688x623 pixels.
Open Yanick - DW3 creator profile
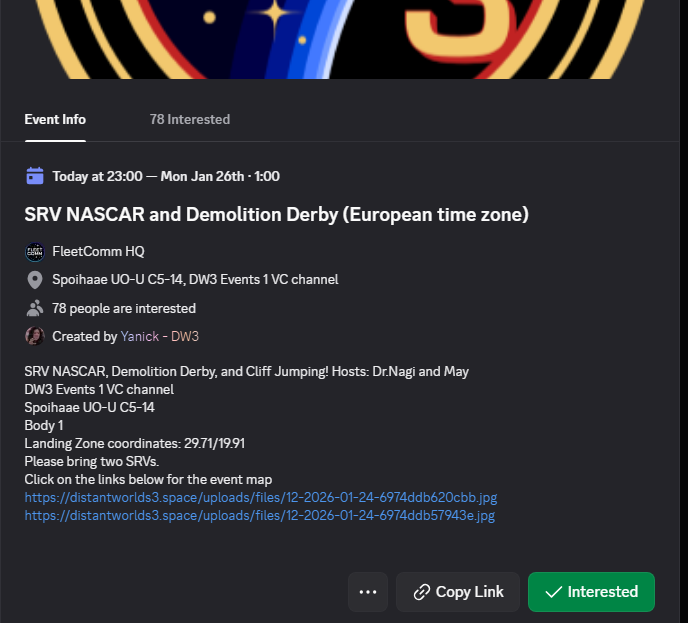pyautogui.click(x=160, y=337)
